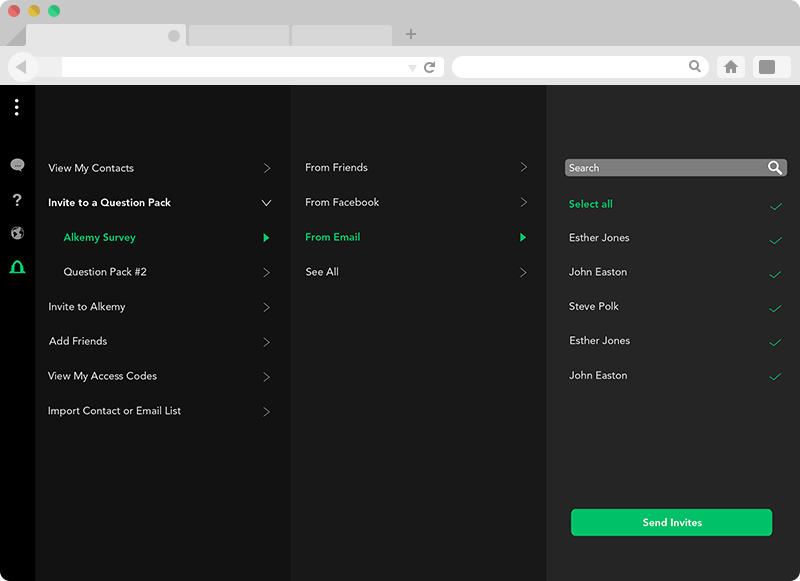This screenshot has height=581, width=800.
Task: Collapse Invite to a Question Pack
Action: [x=266, y=203]
